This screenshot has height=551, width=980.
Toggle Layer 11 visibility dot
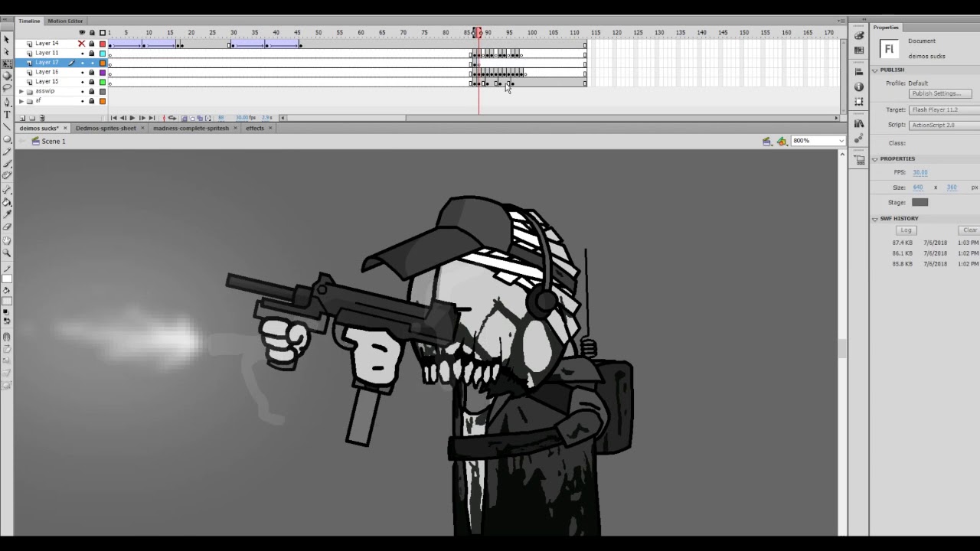coord(82,53)
